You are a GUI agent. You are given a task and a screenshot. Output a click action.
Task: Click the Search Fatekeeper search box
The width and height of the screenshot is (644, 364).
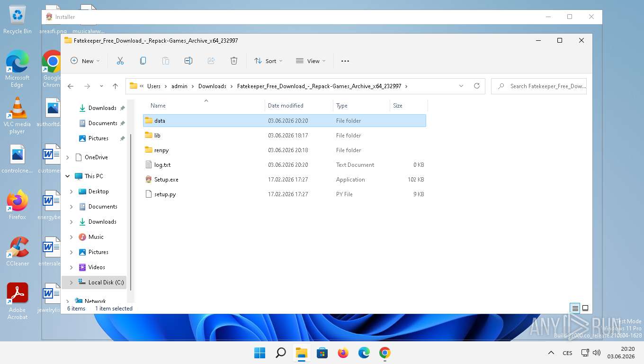point(539,86)
